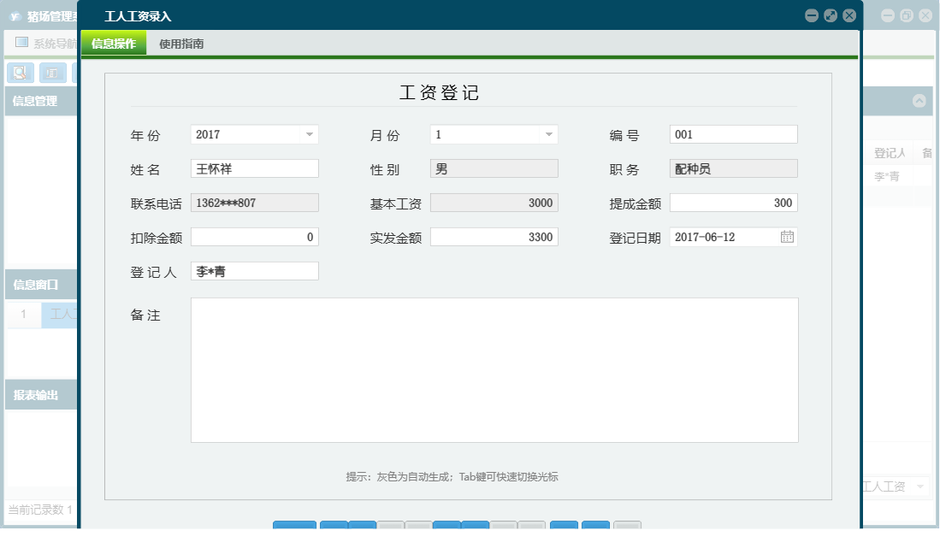940x560 pixels.
Task: Click into the 姓名 input field
Action: tap(254, 168)
